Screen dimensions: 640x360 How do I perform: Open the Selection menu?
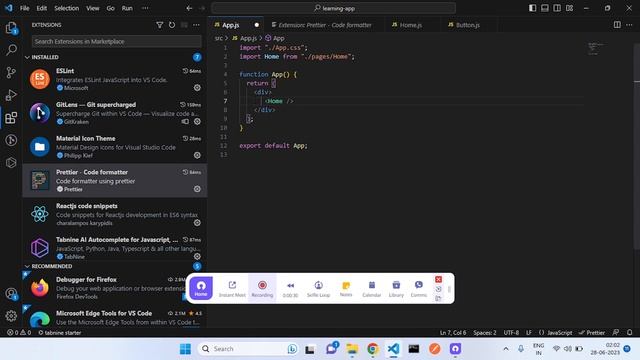coord(67,8)
